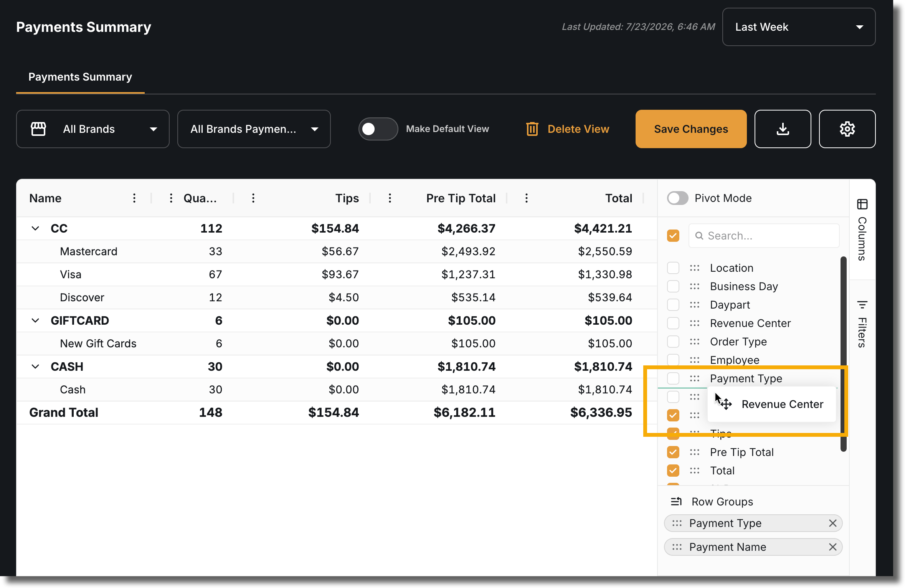Open the Last Week date range dropdown
The image size is (905, 588).
click(799, 27)
